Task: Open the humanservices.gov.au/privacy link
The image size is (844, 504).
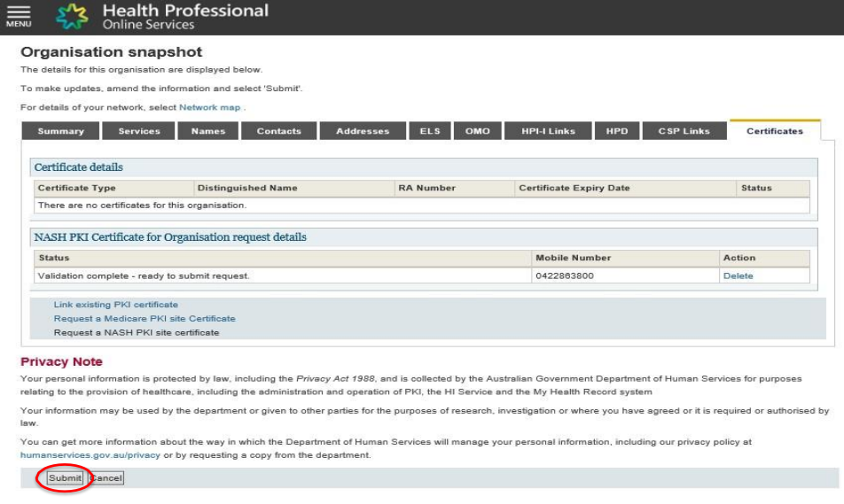Action: click(77, 455)
